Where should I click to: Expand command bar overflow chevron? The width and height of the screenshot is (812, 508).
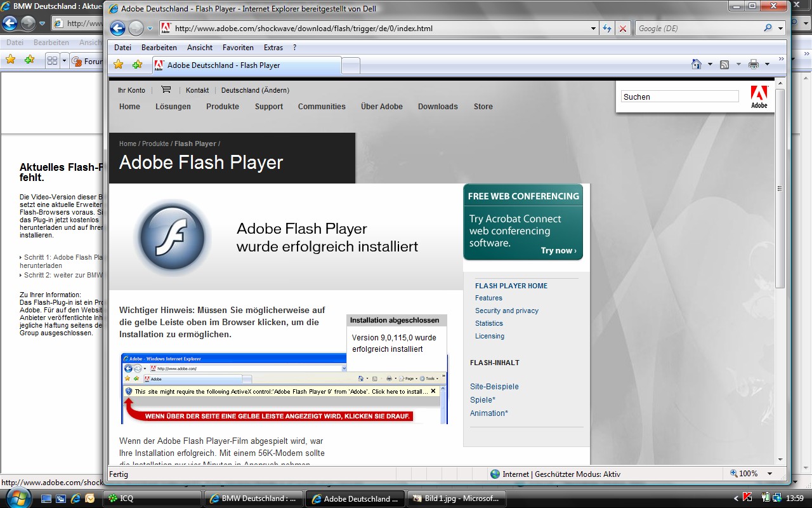point(781,60)
